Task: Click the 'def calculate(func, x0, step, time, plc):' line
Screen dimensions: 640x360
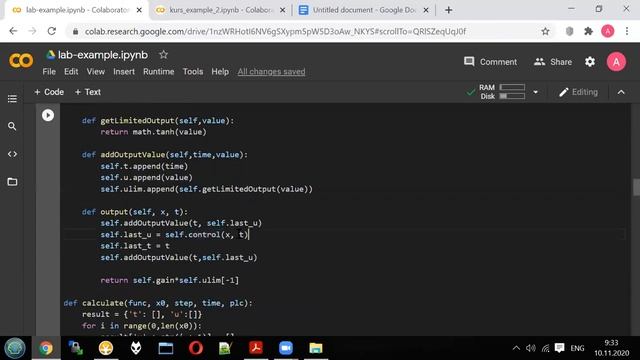Action: pyautogui.click(x=158, y=303)
